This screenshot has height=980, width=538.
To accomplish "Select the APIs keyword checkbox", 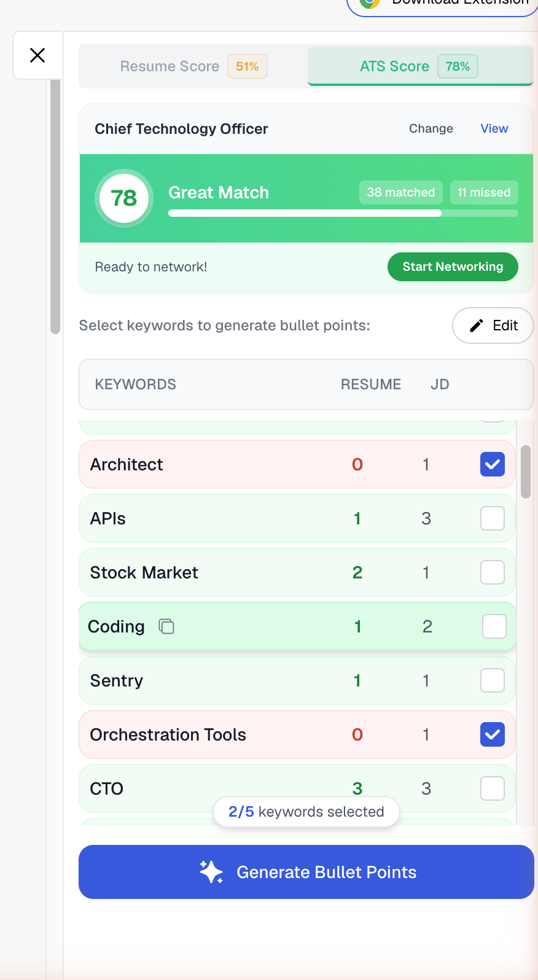I will point(492,518).
